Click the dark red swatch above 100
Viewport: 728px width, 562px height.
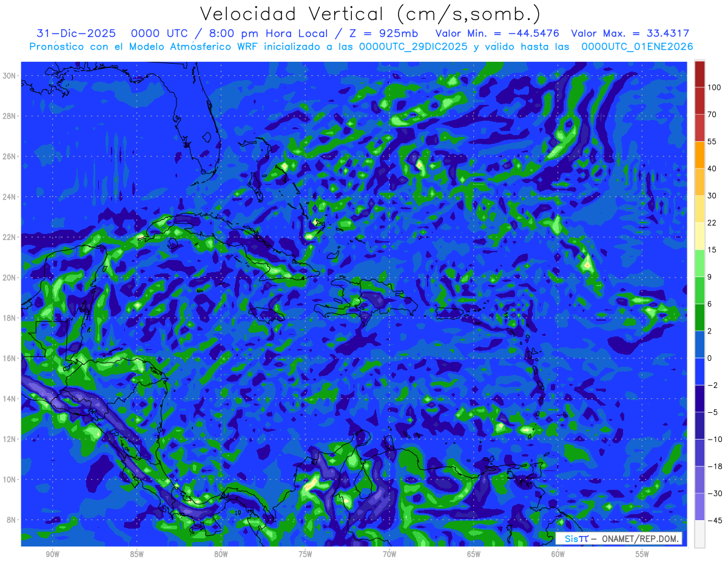(699, 74)
